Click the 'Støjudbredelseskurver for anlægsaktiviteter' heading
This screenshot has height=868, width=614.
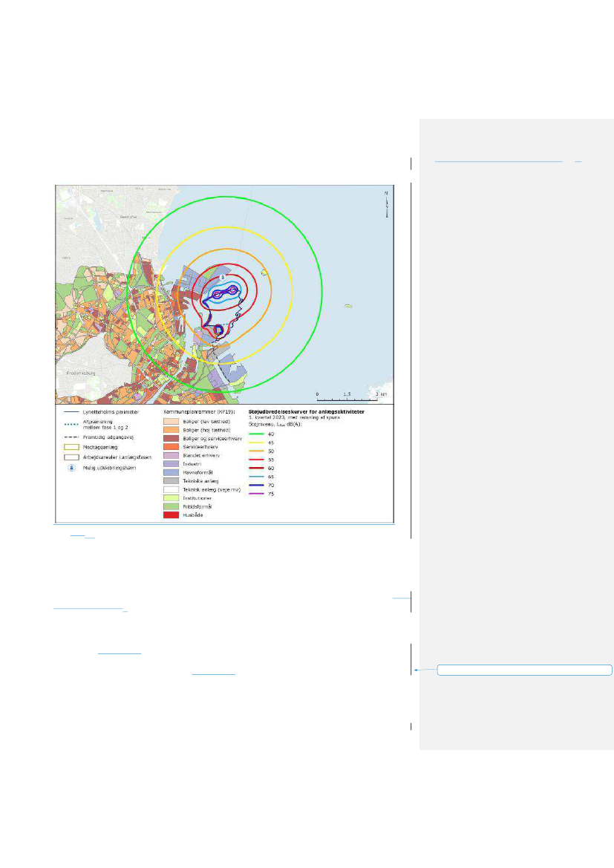coord(306,412)
